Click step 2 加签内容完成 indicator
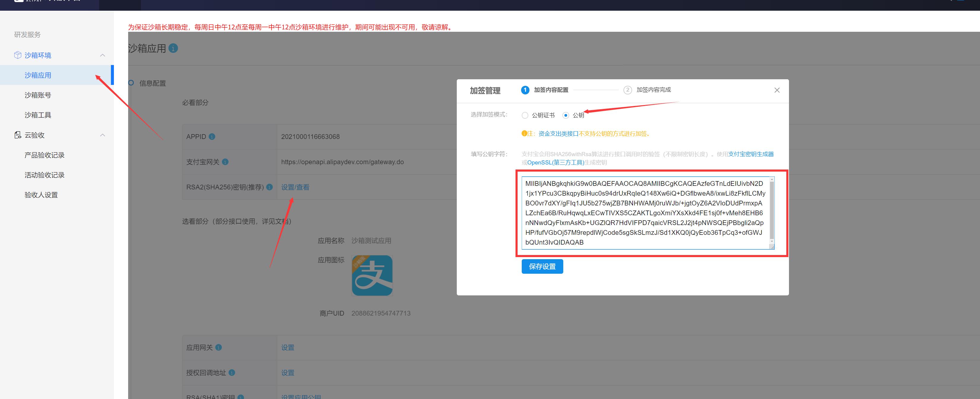 tap(647, 90)
